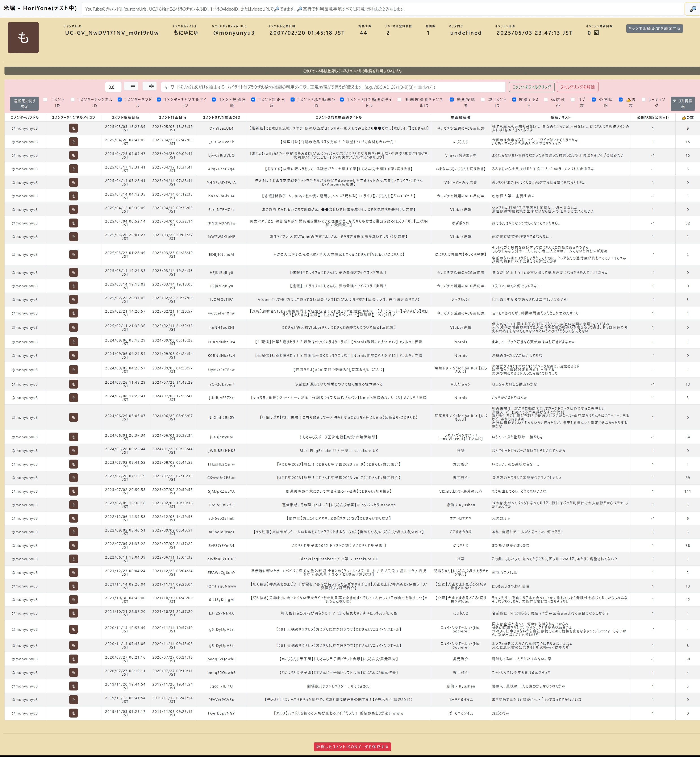
Task: Uncheck the 動画投稿者 checkbox
Action: (x=452, y=100)
